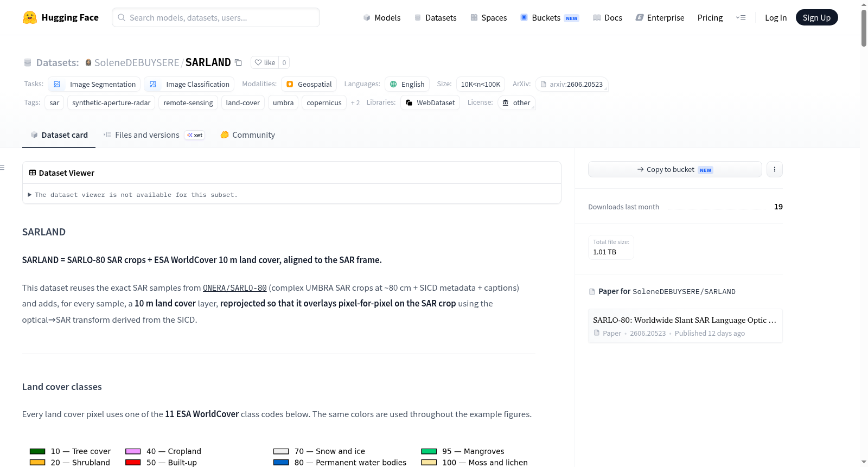This screenshot has width=868, height=467.
Task: Open the more navigation menu icon
Action: (741, 17)
